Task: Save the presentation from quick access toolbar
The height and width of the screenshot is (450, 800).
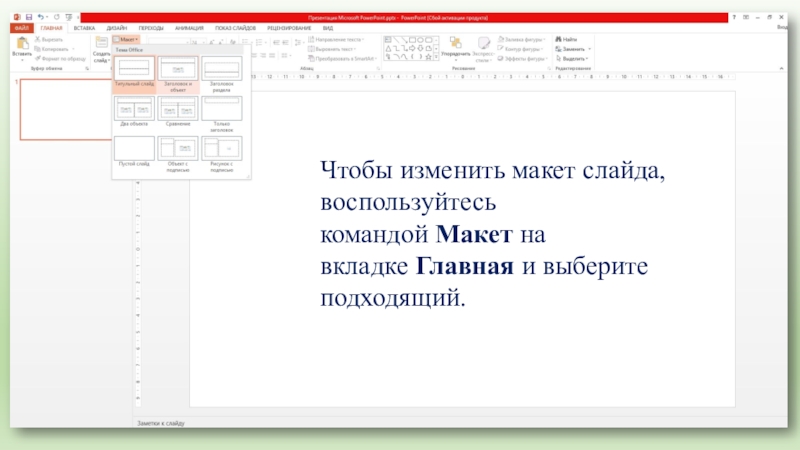Action: (x=28, y=17)
